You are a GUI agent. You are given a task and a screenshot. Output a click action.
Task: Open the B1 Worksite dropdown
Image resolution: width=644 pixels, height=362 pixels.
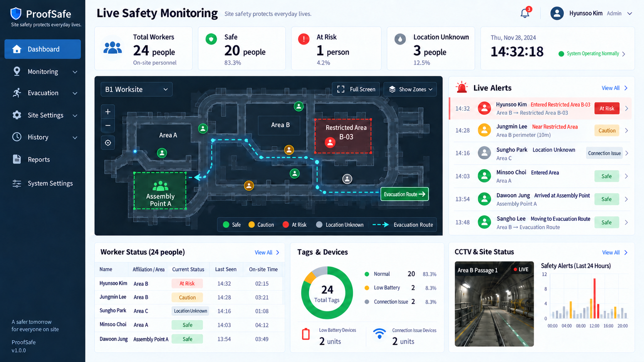[136, 89]
